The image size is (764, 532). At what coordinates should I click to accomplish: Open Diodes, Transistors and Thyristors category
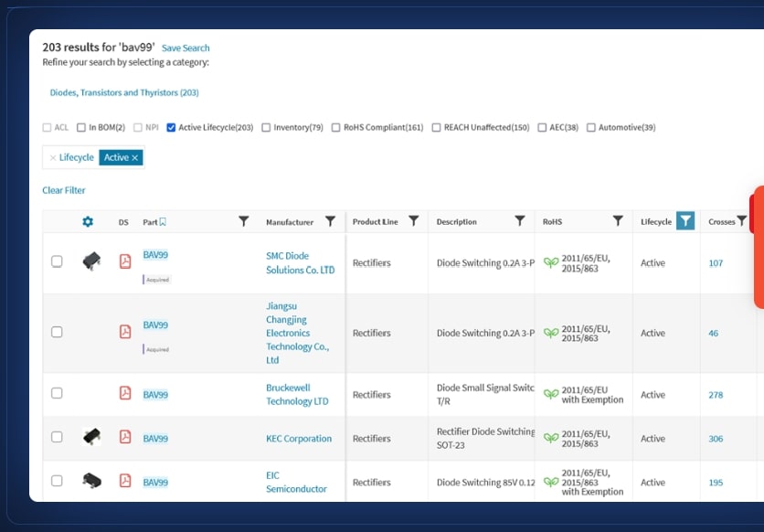tap(124, 93)
